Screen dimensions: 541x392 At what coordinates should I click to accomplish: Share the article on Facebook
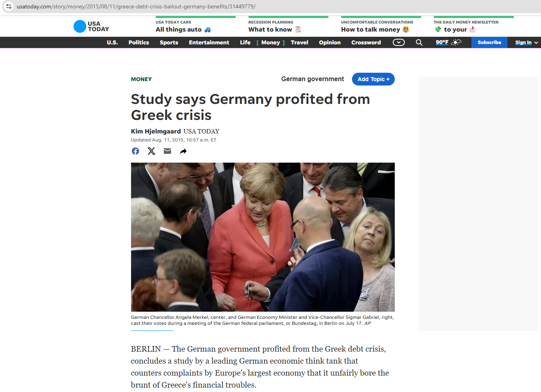[135, 151]
